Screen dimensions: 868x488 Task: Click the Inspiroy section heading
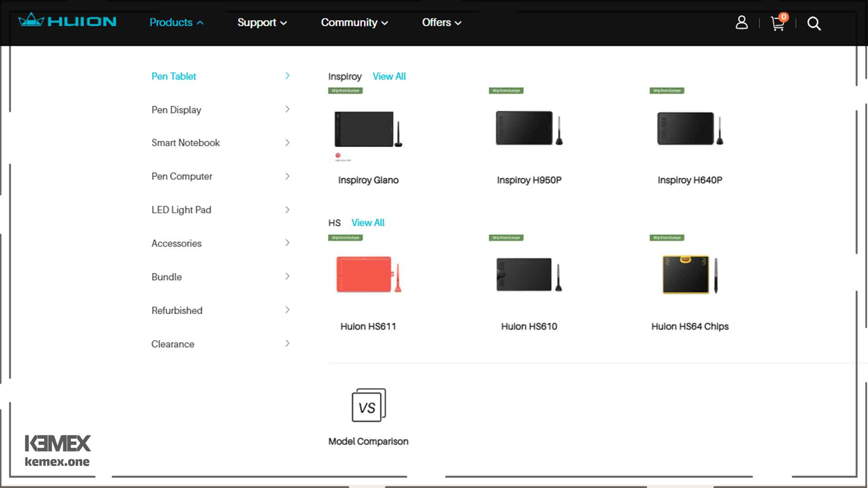(345, 76)
